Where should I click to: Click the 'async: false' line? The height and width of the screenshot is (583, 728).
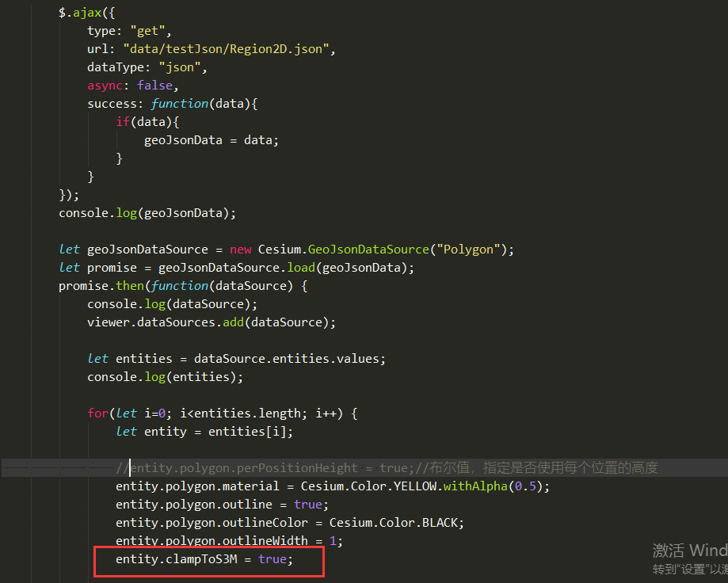tap(133, 86)
